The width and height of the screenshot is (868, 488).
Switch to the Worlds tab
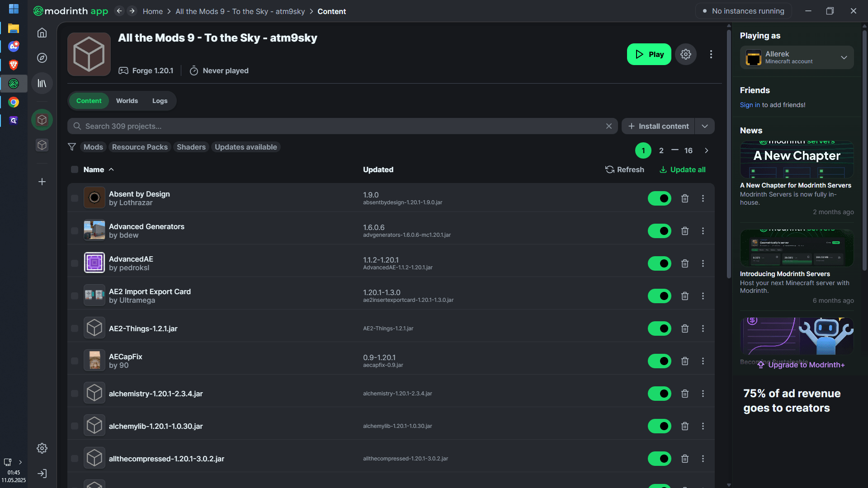click(127, 101)
